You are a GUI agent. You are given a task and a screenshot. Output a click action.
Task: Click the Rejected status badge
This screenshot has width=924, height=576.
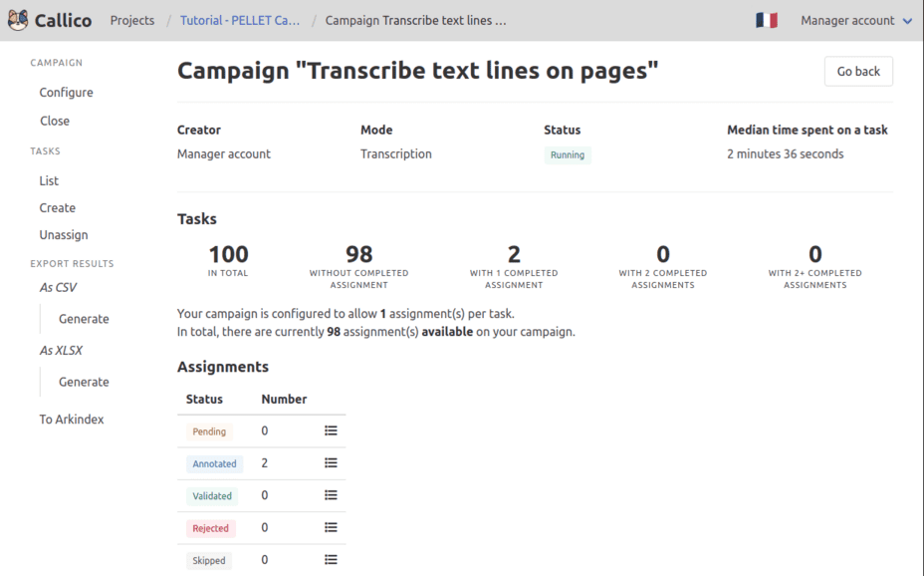[210, 528]
